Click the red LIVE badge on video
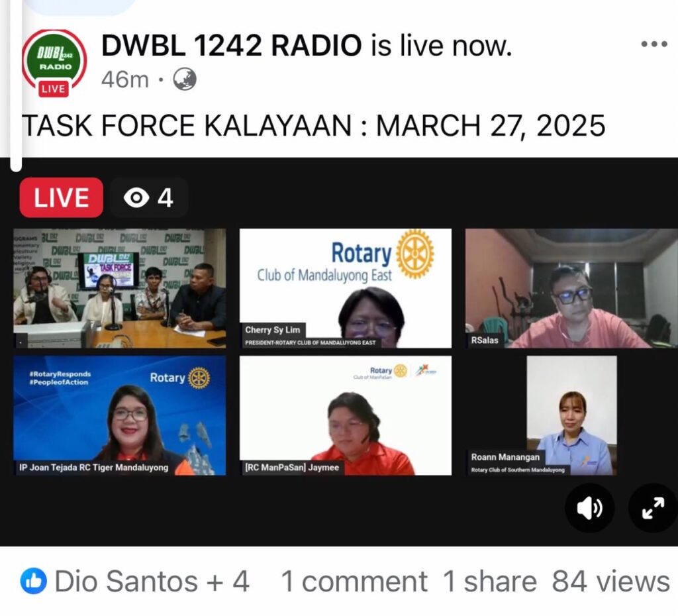Viewport: 678px width, 616px height. 62,197
